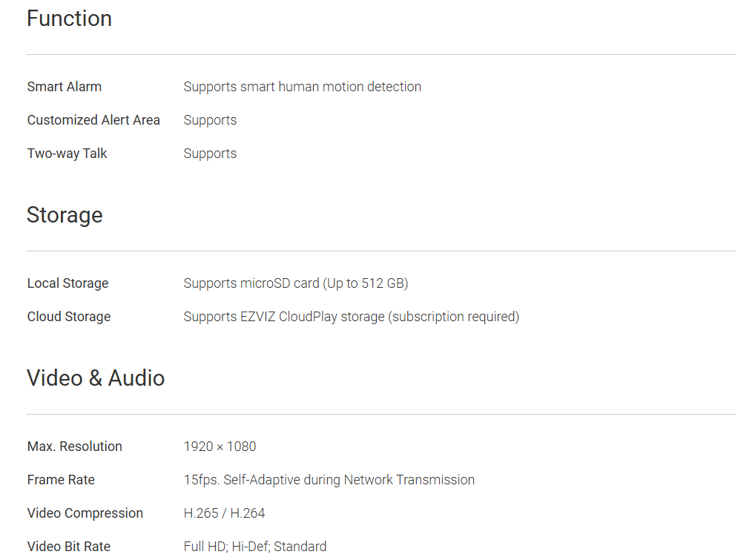Click the microSD card 512 GB text
This screenshot has width=741, height=560.
tap(296, 283)
